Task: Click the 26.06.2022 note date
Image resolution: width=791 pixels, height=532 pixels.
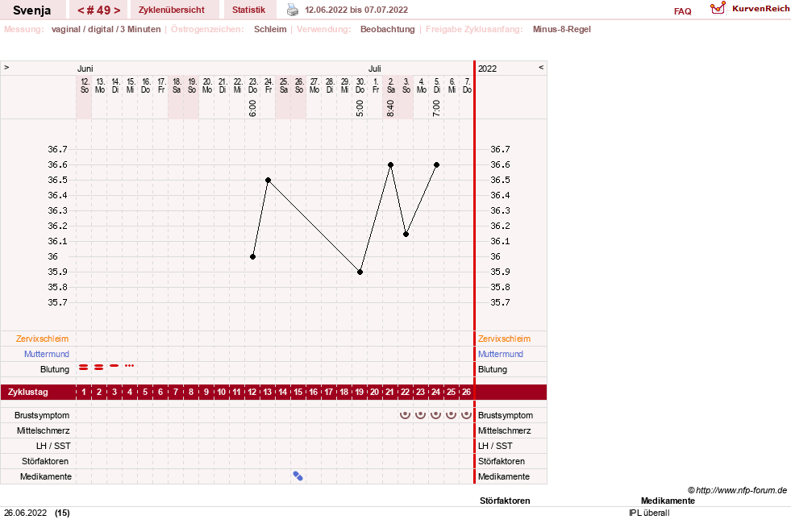Action: pyautogui.click(x=25, y=513)
